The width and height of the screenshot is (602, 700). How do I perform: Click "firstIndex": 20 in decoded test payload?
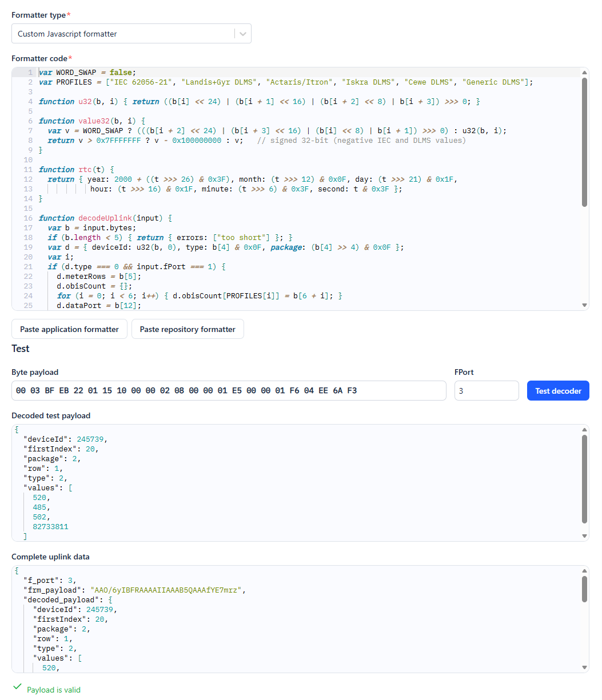click(62, 449)
